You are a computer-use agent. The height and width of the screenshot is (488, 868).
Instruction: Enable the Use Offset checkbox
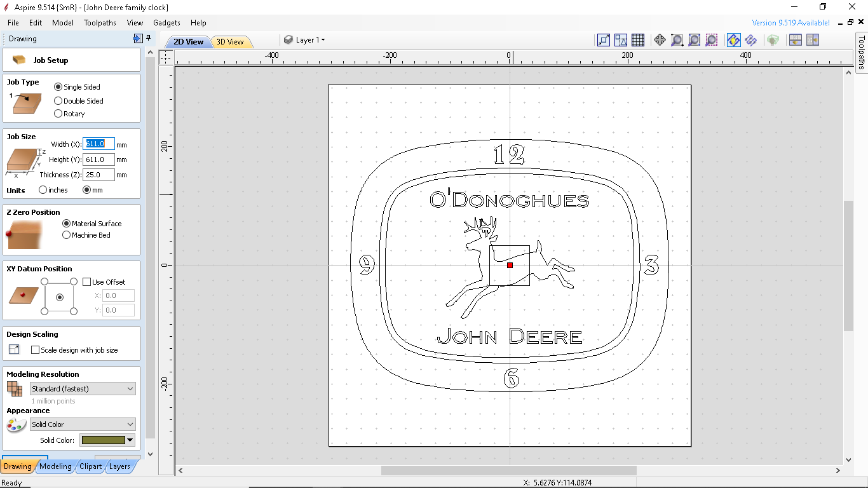(87, 281)
